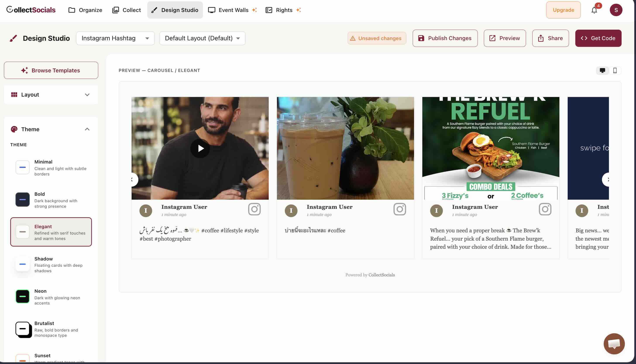This screenshot has height=364, width=636.
Task: Open the Design Studio tab
Action: pyautogui.click(x=175, y=10)
